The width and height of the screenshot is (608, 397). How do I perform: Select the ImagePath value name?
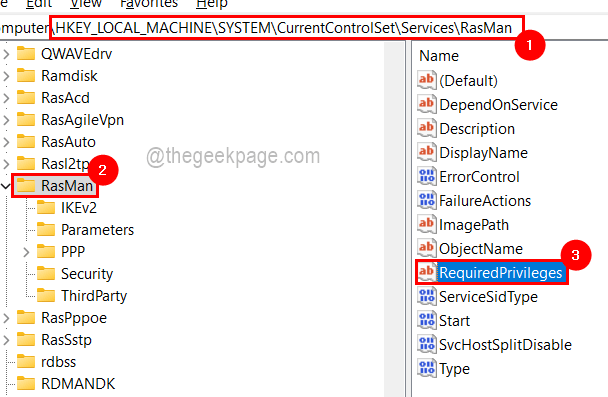coord(474,225)
